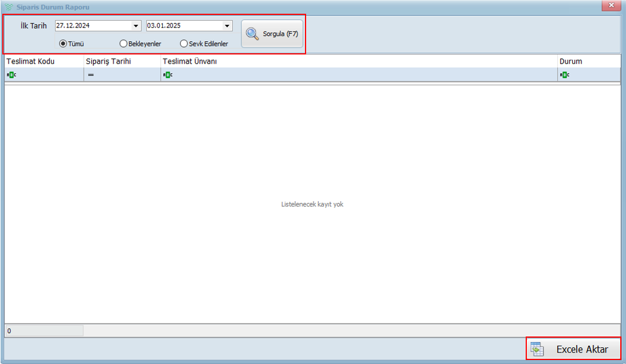Click the equals filter icon under Sipariş Tarihi
Image resolution: width=626 pixels, height=364 pixels.
pyautogui.click(x=91, y=75)
